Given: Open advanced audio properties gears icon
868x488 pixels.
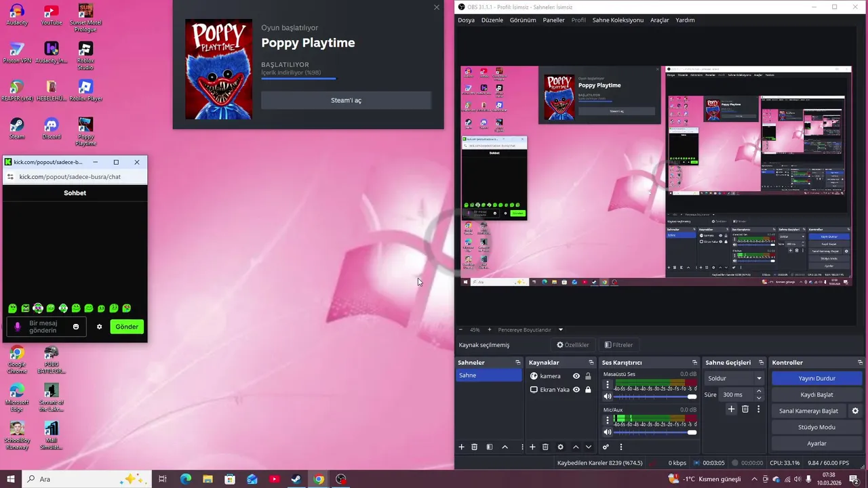Looking at the screenshot, I should [x=606, y=447].
